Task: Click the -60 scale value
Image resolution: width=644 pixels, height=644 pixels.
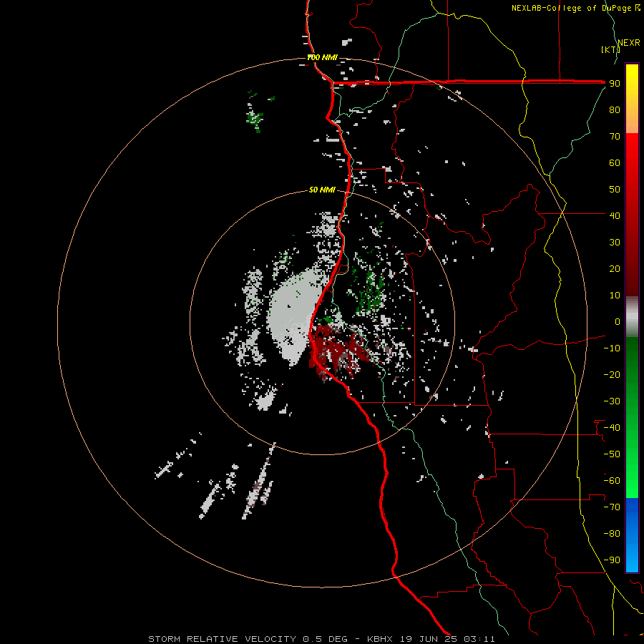Action: [612, 481]
